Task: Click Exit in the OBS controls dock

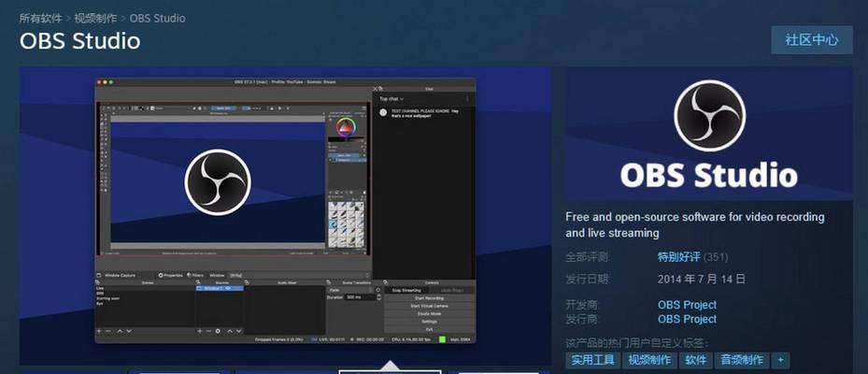Action: 429,330
